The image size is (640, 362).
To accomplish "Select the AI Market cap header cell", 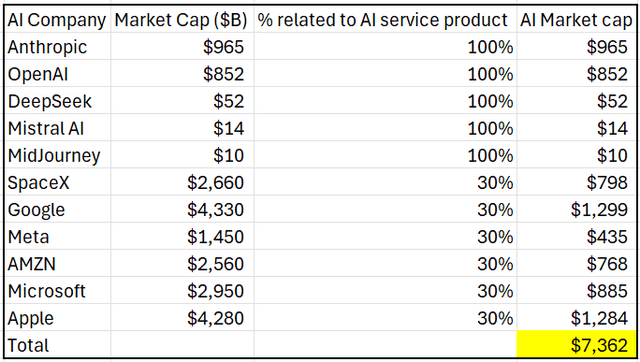I will coord(576,20).
